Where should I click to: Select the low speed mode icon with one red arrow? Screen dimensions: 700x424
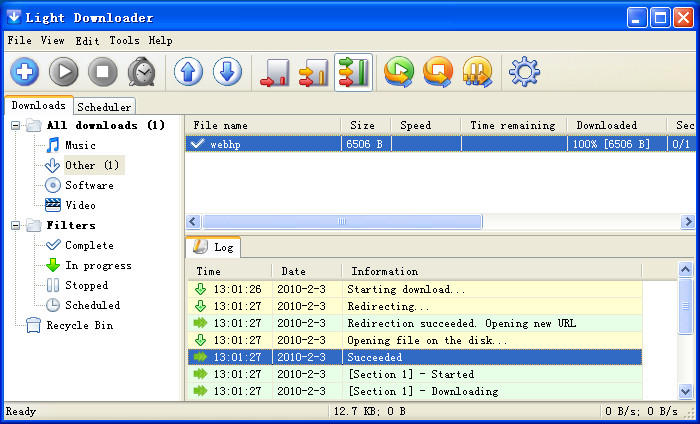pyautogui.click(x=275, y=72)
